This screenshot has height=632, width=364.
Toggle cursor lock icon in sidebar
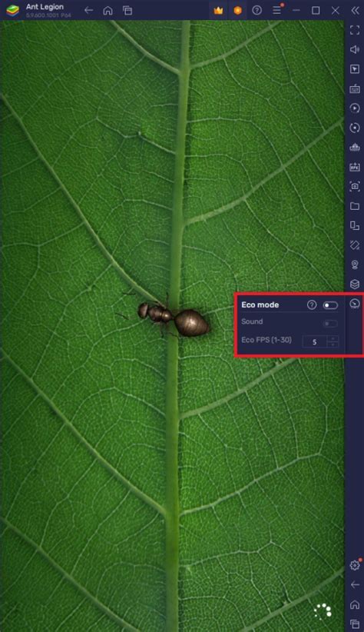click(355, 69)
